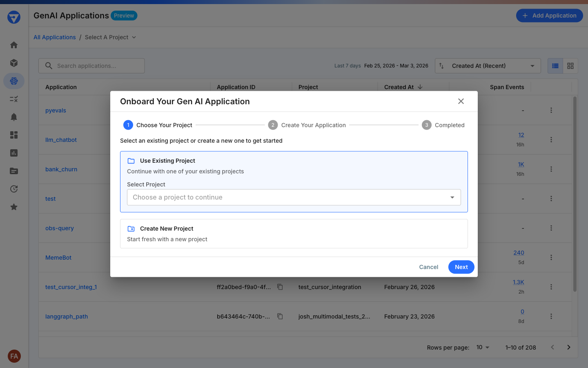Image resolution: width=588 pixels, height=368 pixels.
Task: Open the projects folder icon in sidebar
Action: tap(13, 171)
